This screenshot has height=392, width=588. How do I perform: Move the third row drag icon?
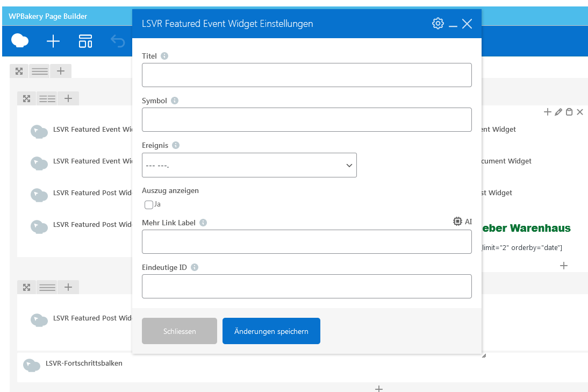point(27,287)
